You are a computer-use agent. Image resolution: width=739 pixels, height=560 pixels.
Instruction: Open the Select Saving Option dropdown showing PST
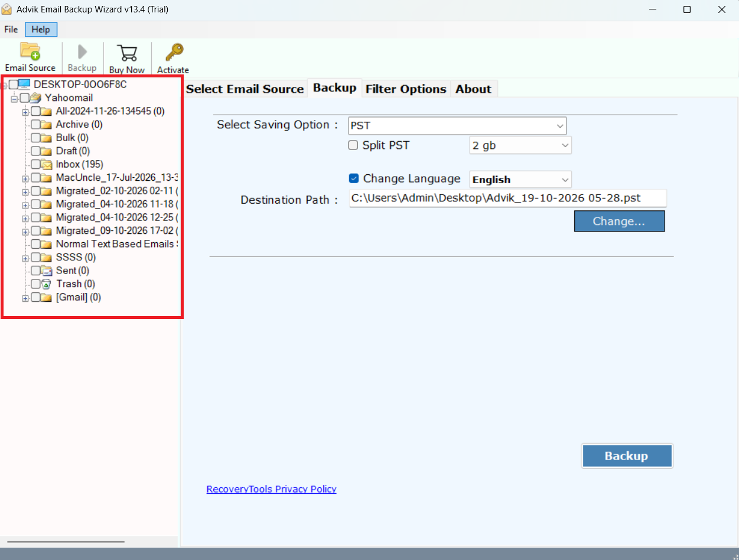coord(457,126)
